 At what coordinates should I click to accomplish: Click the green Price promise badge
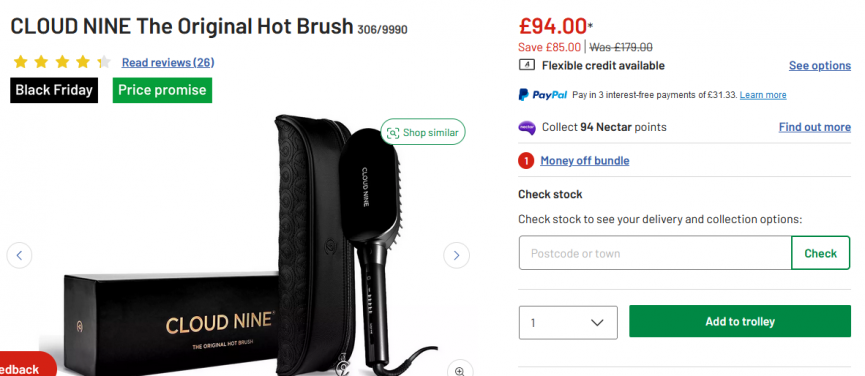click(162, 90)
